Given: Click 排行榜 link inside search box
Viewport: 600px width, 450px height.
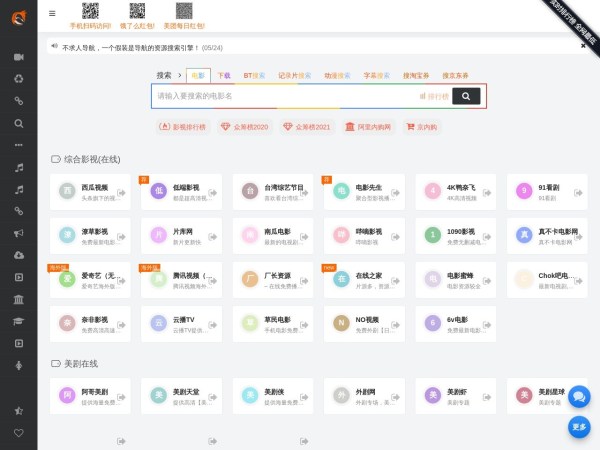Looking at the screenshot, I should pos(434,96).
